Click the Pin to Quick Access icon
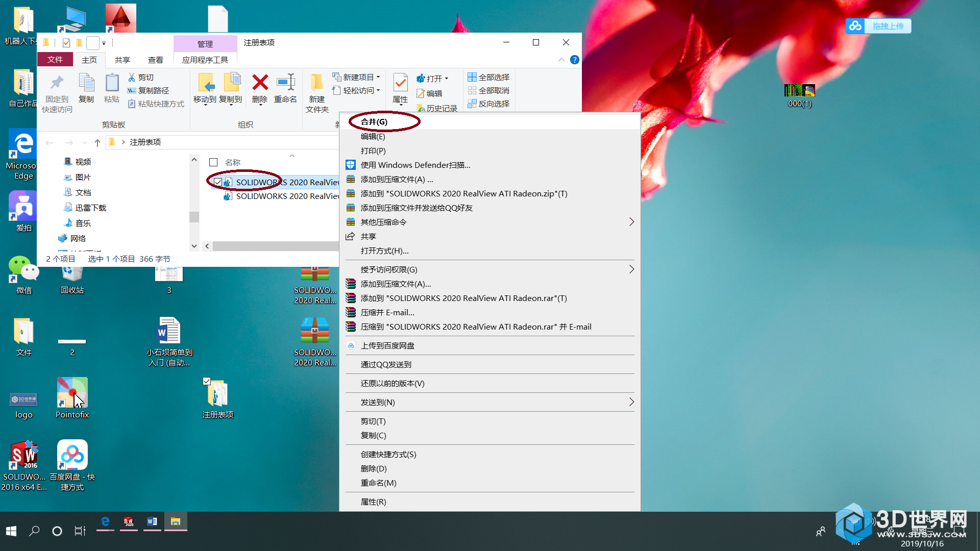The height and width of the screenshot is (551, 980). coord(57,83)
